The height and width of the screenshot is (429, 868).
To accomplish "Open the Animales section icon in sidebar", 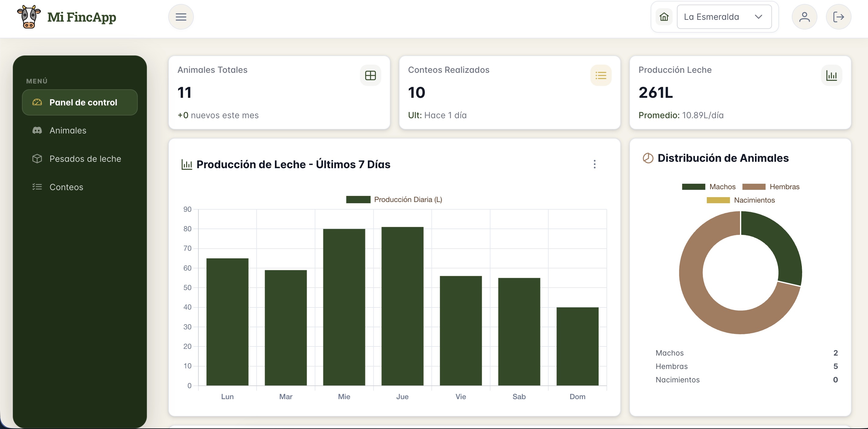I will point(37,131).
